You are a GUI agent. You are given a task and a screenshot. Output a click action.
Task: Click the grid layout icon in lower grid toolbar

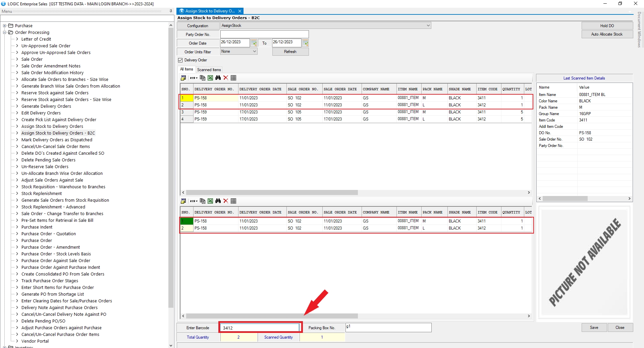tap(233, 201)
